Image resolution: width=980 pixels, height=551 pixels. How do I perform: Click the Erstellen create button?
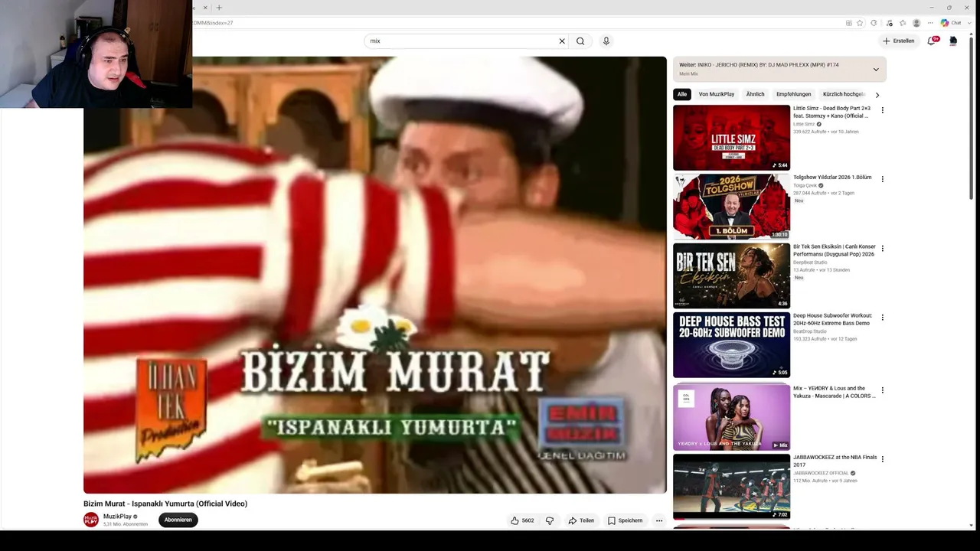click(899, 41)
